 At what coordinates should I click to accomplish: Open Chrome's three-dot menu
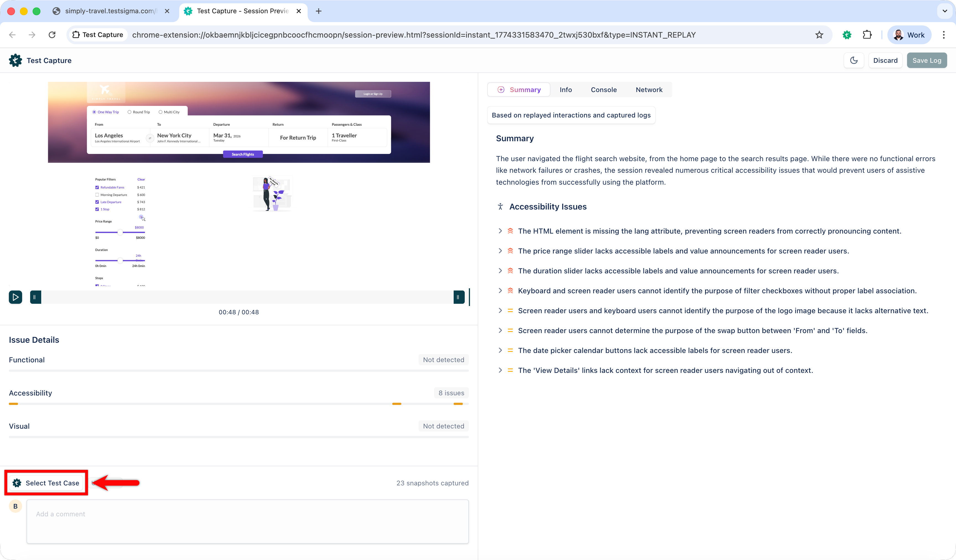click(944, 35)
